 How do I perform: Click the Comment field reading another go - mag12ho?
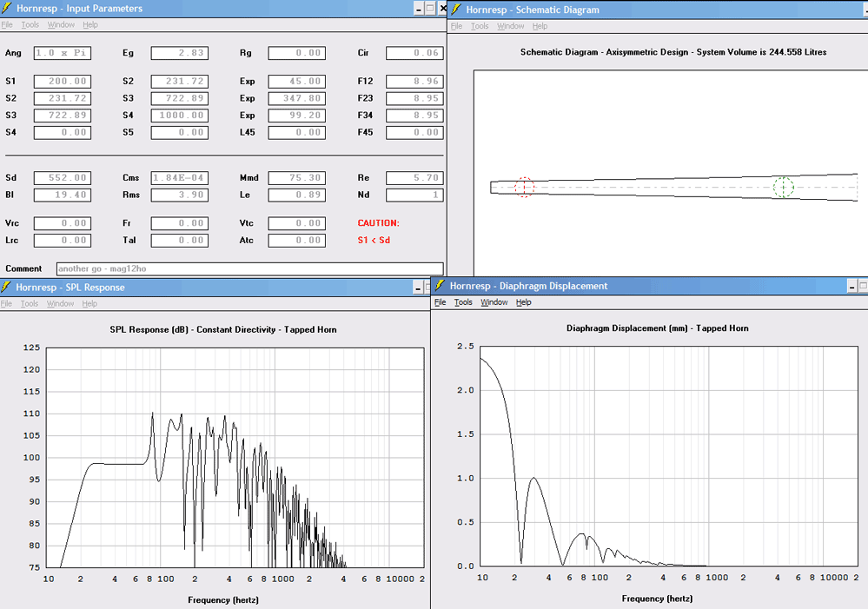[249, 269]
